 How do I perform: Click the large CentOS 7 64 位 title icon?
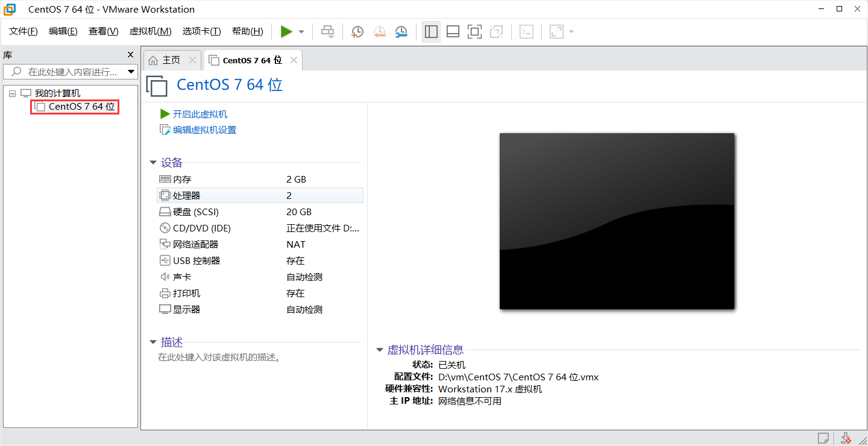point(157,86)
